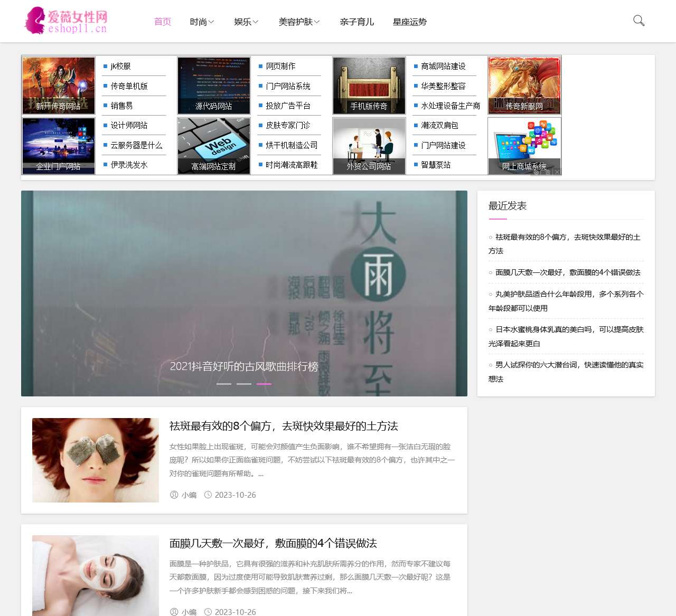The width and height of the screenshot is (676, 616).
Task: Click author 小编 under the 祛斑 article
Action: coord(189,495)
